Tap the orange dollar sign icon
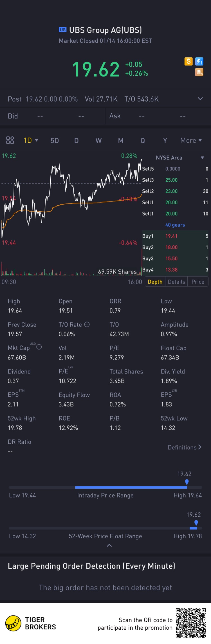Image resolution: width=211 pixels, height=644 pixels. (188, 61)
